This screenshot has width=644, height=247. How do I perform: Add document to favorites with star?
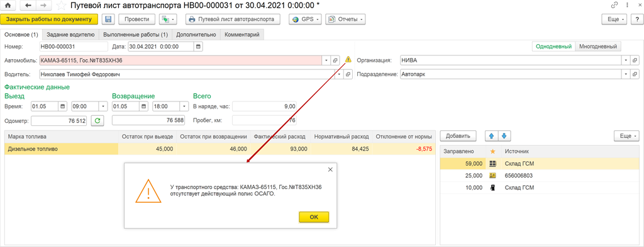(x=61, y=6)
